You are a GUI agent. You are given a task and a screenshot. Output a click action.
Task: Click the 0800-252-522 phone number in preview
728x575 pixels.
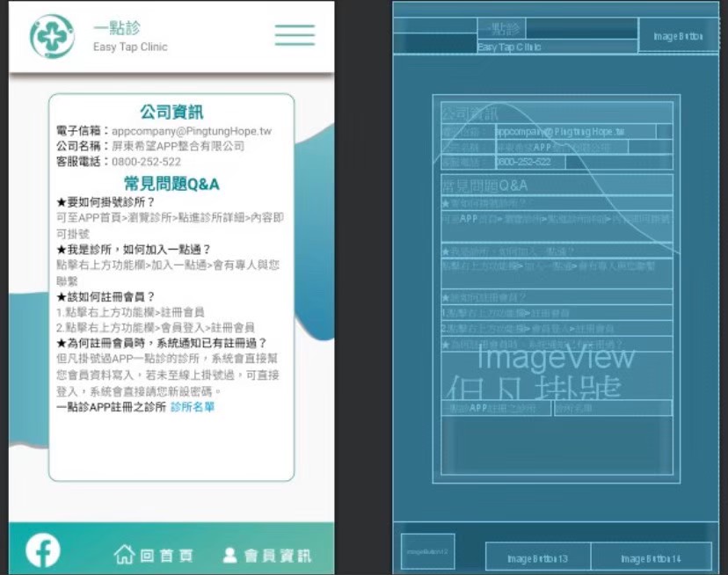(x=146, y=162)
